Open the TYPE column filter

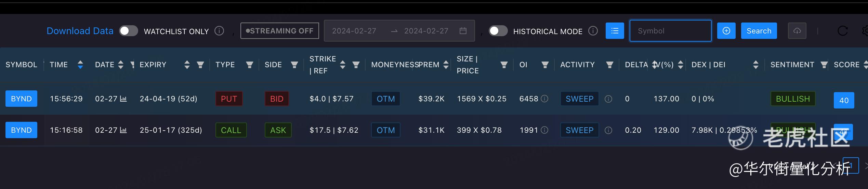[250, 64]
